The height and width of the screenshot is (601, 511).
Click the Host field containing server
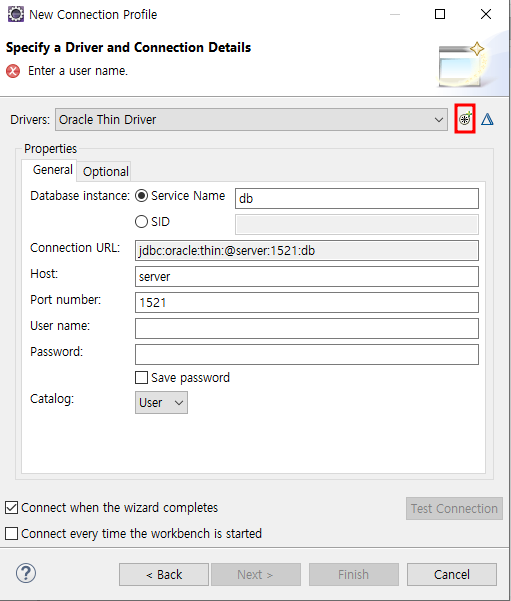coord(307,276)
